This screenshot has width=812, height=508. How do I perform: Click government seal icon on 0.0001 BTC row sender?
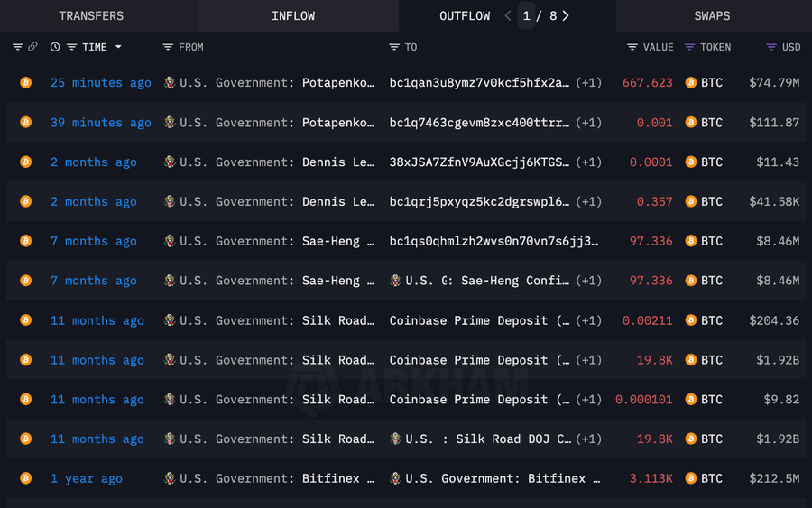[x=170, y=162]
